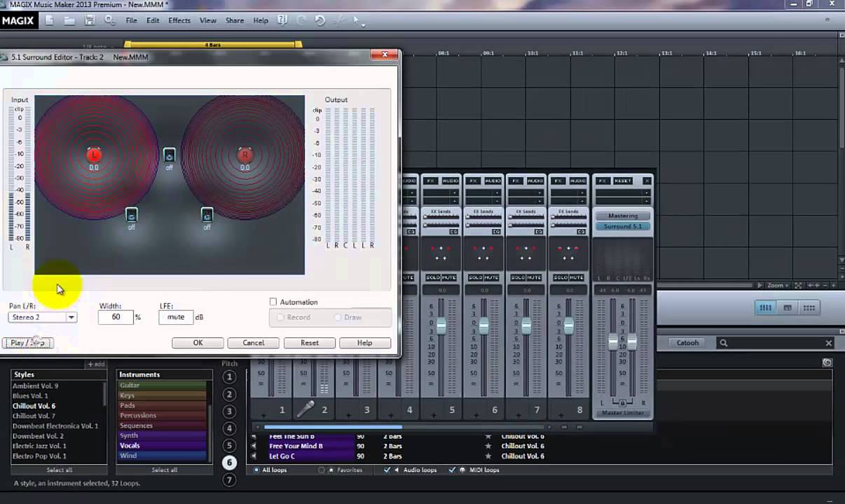845x504 pixels.
Task: Click the link button between master faders
Action: pos(622,403)
